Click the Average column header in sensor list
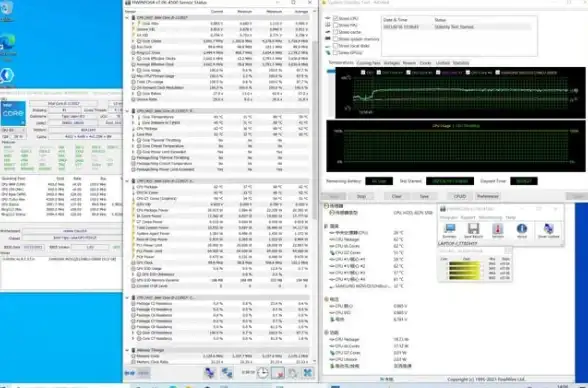588x388 pixels. (301, 12)
